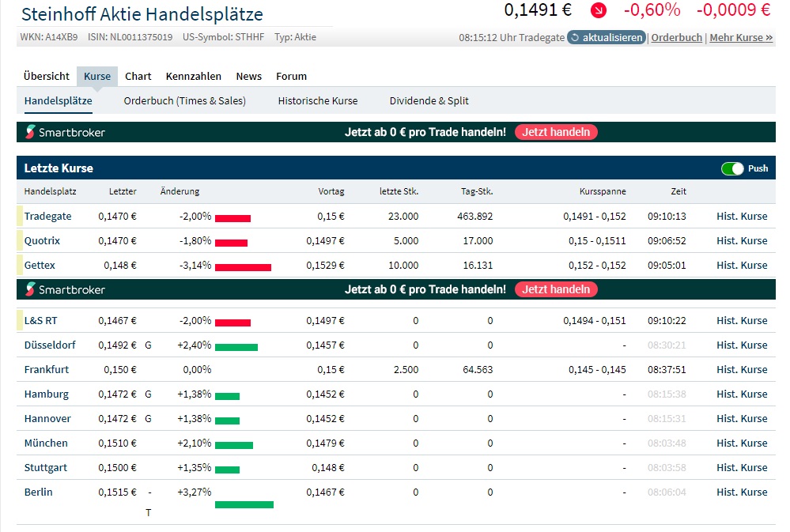
Task: Select the Handelsplätze sub-tab
Action: click(59, 100)
